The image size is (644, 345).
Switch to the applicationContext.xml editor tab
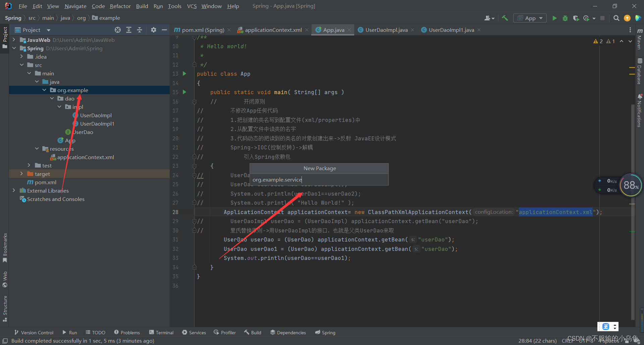point(273,30)
